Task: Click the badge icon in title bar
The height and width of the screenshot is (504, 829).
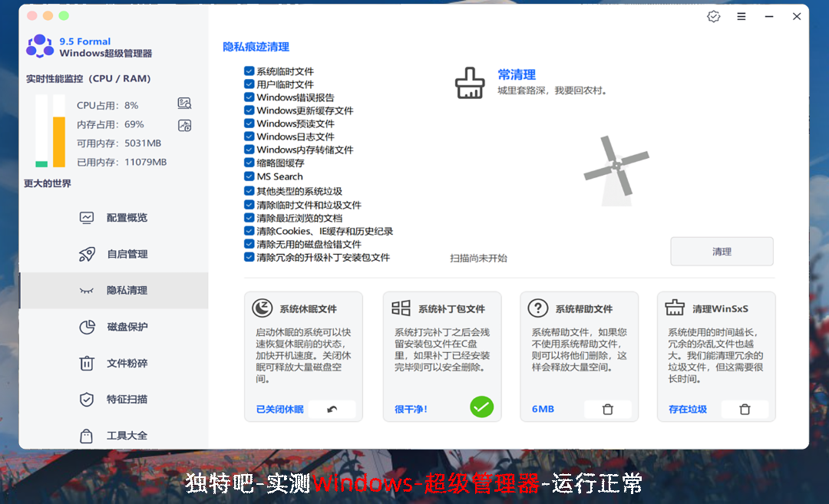Action: 713,16
